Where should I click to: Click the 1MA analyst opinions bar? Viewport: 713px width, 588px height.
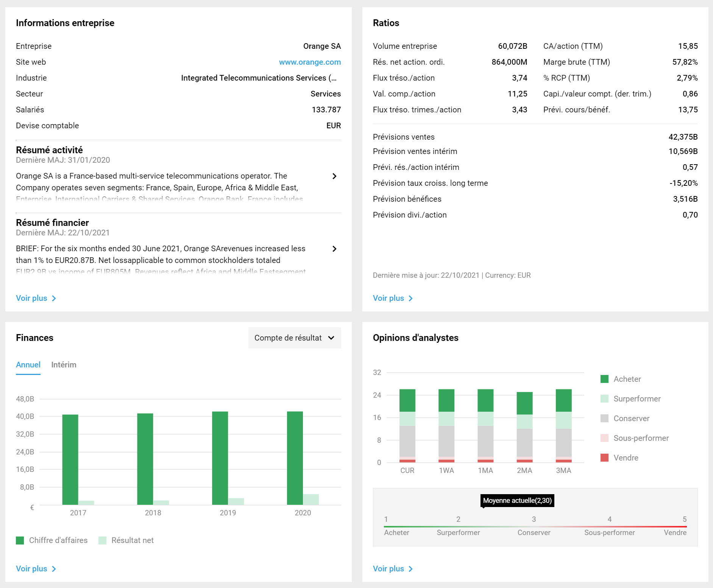(485, 426)
